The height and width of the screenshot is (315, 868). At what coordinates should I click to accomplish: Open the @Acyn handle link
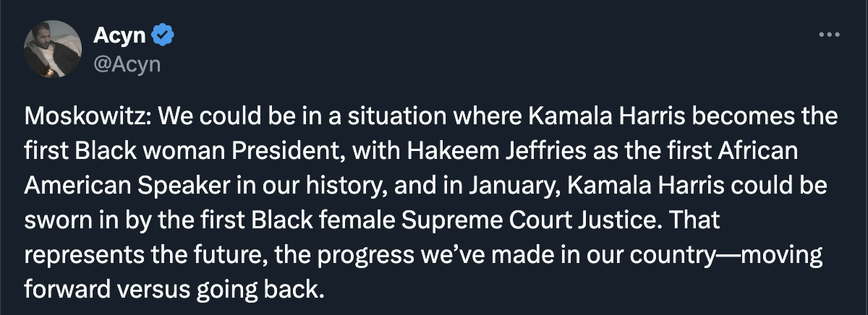pos(127,64)
